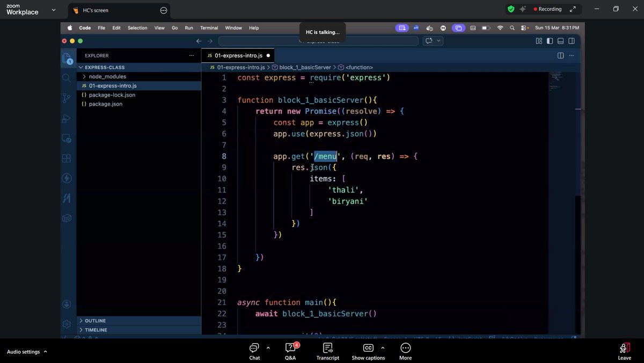Viewport: 644px width, 363px height.
Task: Open the lightning bolt activity bar icon
Action: (x=67, y=178)
